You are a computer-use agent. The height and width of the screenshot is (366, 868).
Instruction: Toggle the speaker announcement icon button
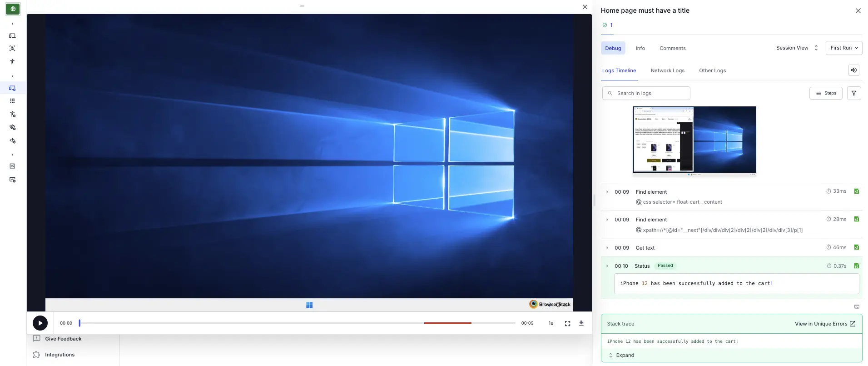pyautogui.click(x=854, y=70)
